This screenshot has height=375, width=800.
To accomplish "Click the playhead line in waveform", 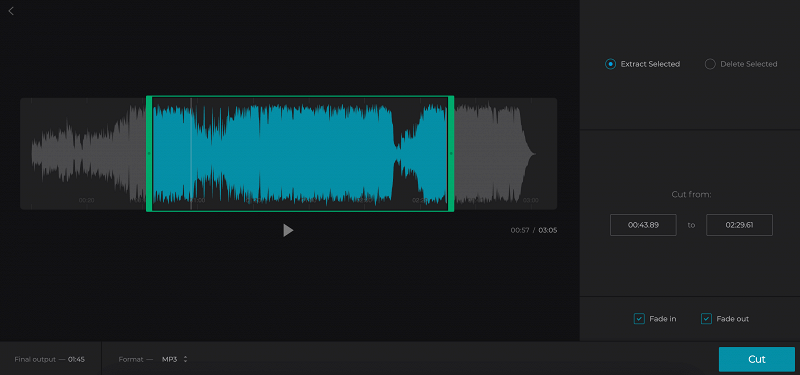I will [x=191, y=153].
